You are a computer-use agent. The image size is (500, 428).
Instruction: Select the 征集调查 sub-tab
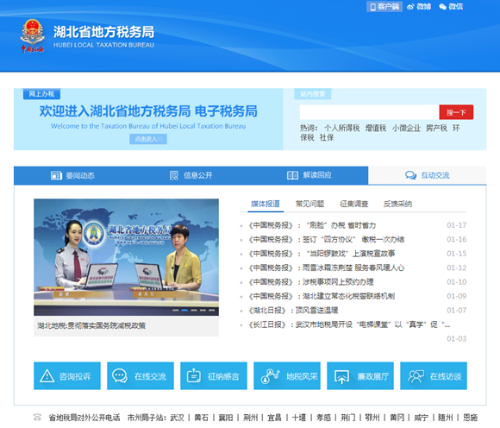pyautogui.click(x=354, y=204)
